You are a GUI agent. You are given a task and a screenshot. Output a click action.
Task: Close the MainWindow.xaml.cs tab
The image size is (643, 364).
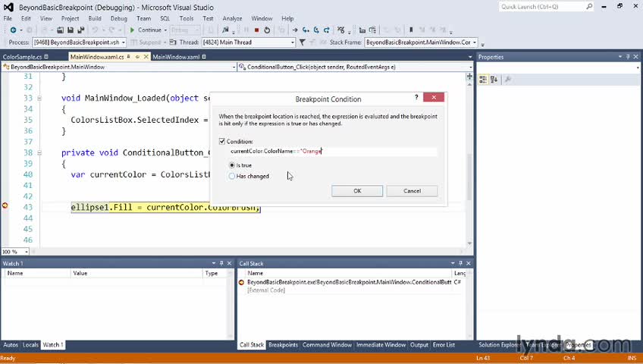click(146, 57)
